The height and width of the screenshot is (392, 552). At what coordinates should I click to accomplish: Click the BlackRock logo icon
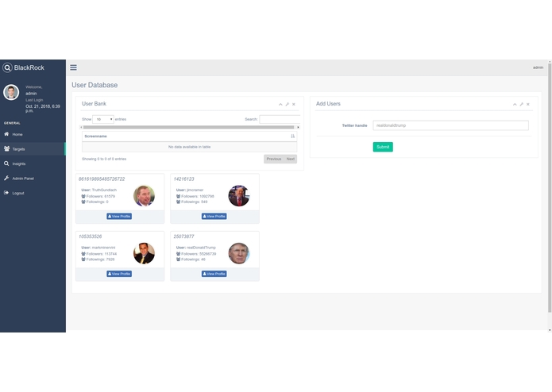[7, 68]
